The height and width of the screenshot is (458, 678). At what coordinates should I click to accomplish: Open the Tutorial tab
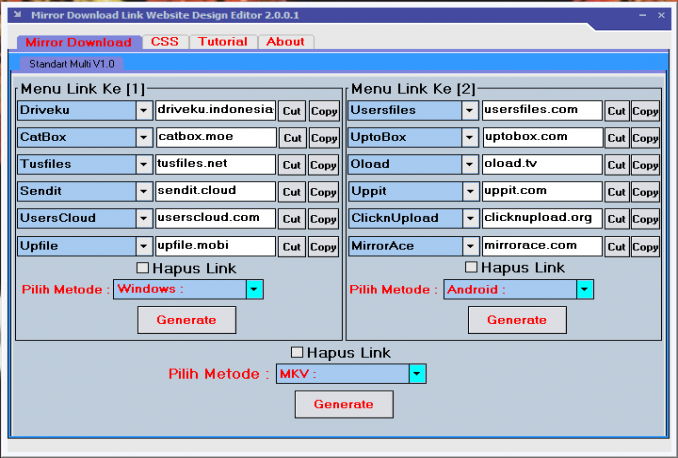click(222, 42)
